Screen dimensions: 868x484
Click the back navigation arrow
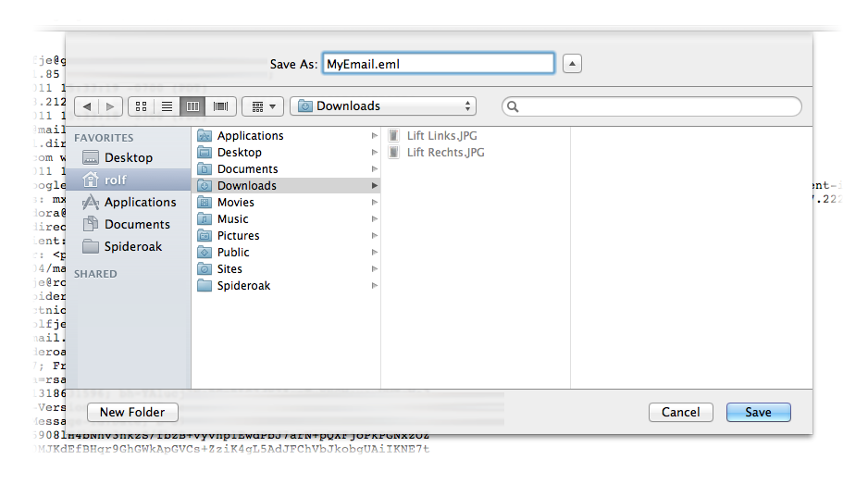tap(87, 106)
